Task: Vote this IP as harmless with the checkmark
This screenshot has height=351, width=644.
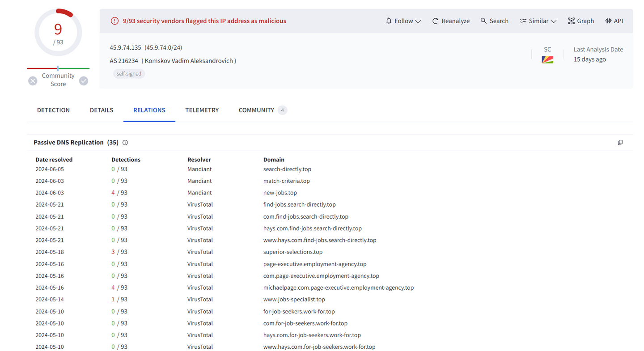Action: [84, 81]
